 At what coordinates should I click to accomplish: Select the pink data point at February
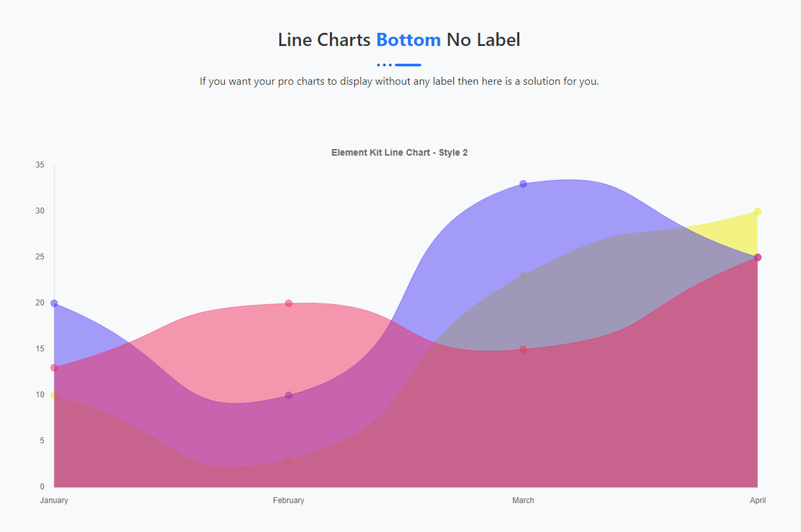[288, 303]
